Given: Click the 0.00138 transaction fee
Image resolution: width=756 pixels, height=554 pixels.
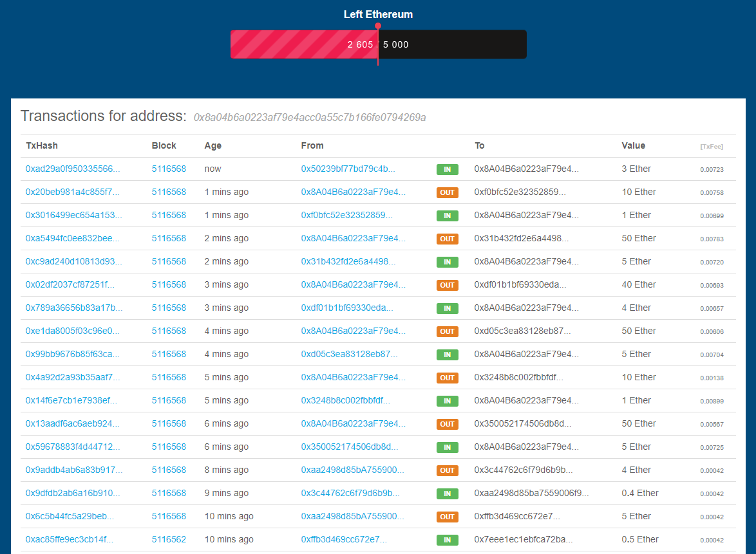Looking at the screenshot, I should coord(712,378).
